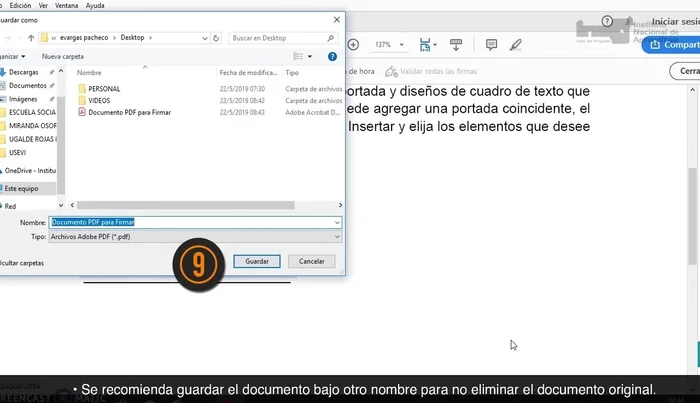This screenshot has width=700, height=403.
Task: Click Nueva carpeta
Action: click(62, 56)
